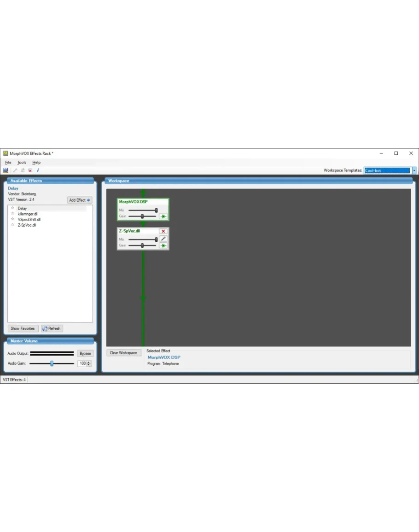419x532 pixels.
Task: Click the swap arrows toolbar icon
Action: tap(23, 170)
